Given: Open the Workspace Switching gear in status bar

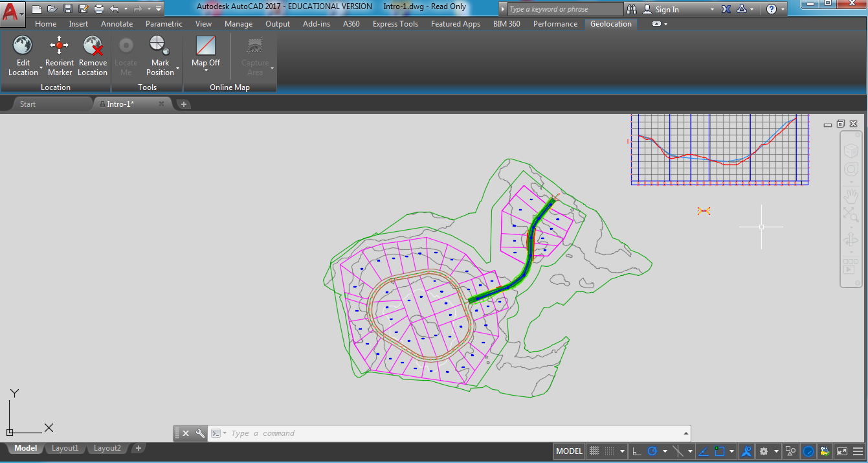Looking at the screenshot, I should tap(764, 451).
